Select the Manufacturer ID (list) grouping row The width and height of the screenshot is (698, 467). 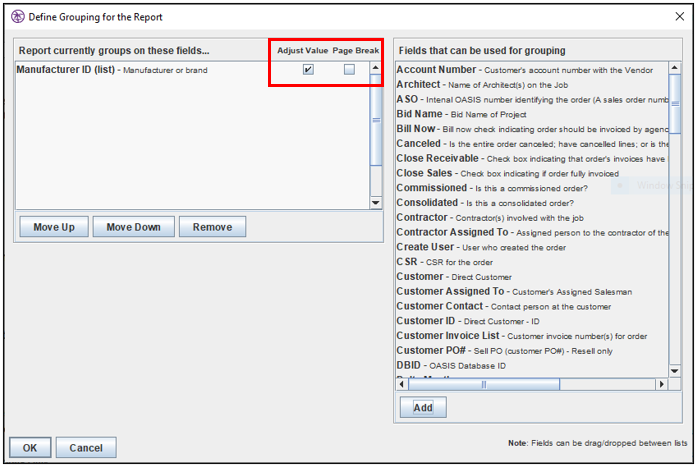tap(192, 70)
